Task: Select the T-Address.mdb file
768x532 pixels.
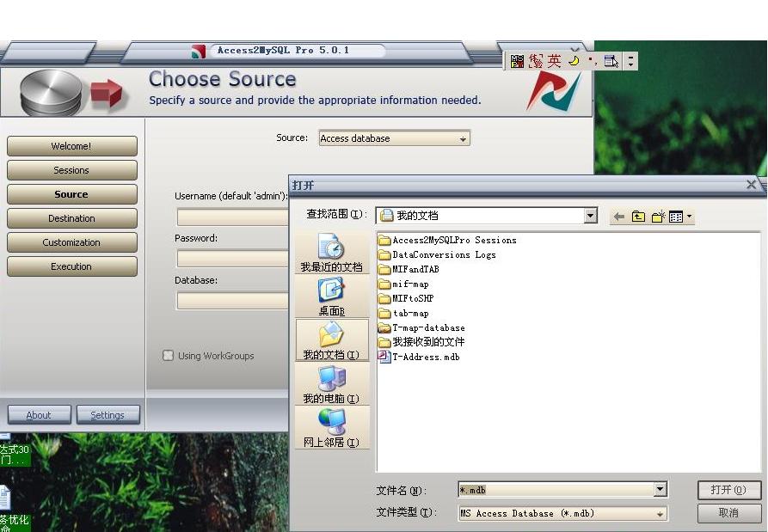Action: 420,357
